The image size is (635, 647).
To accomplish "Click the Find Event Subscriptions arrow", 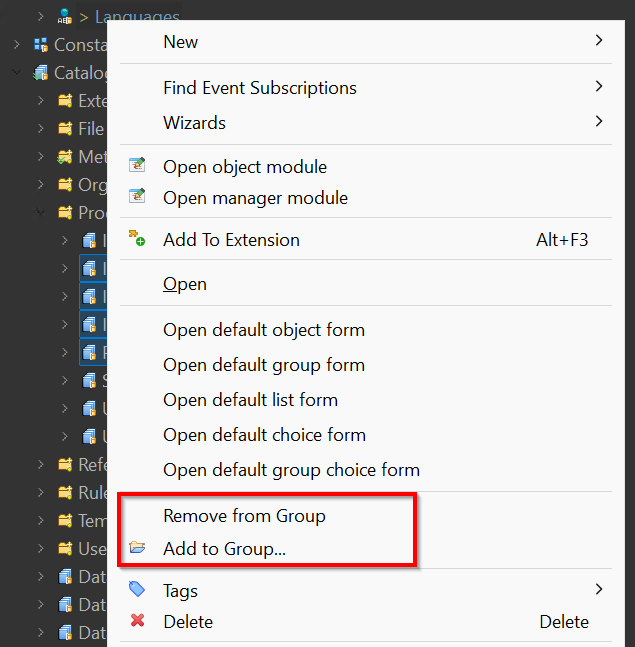I will click(599, 86).
